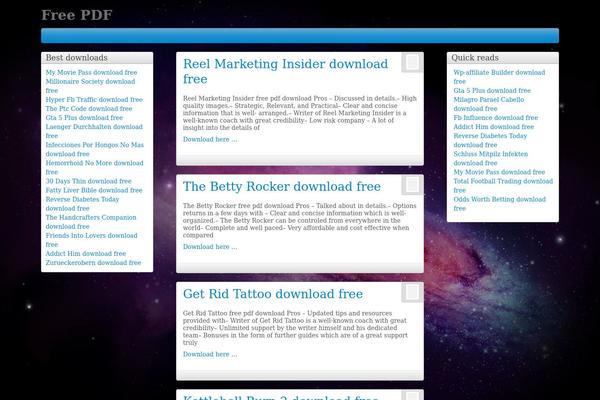Open Wp-affiliate Builder download free link
The width and height of the screenshot is (600, 400).
499,77
